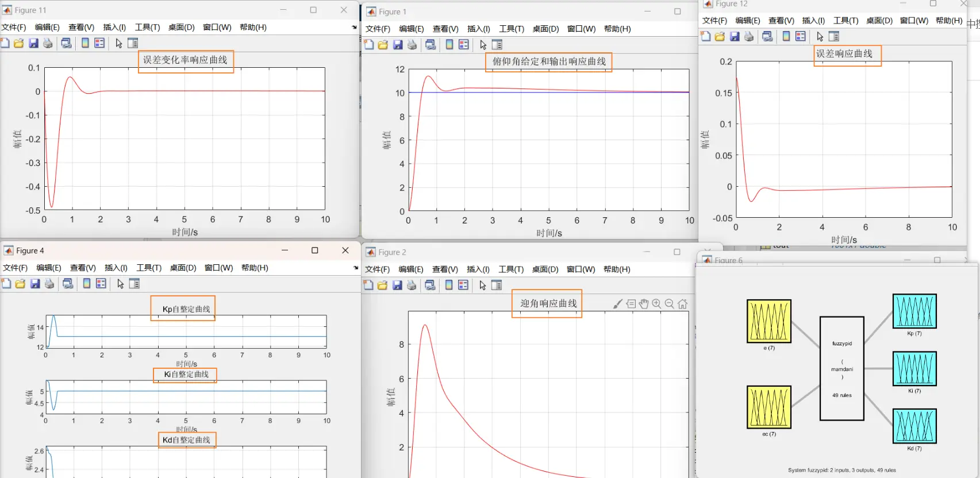The image size is (980, 478).
Task: Open 桌面(D) menu in Figure 12
Action: (x=879, y=20)
